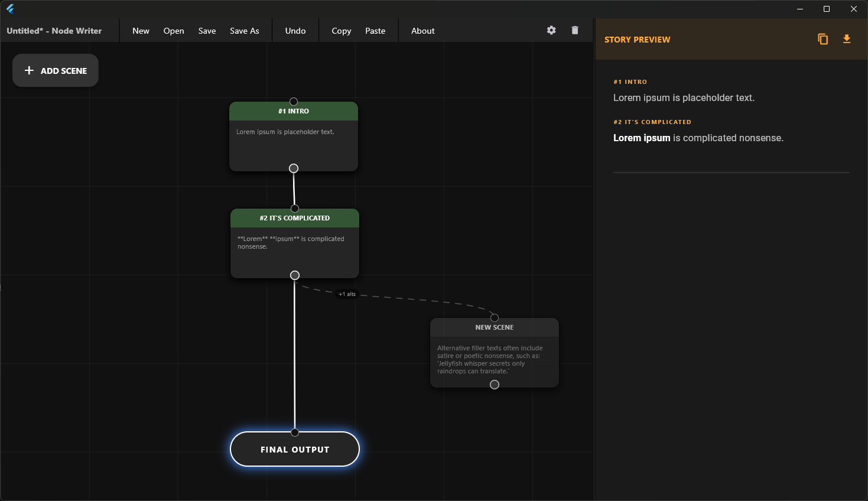The height and width of the screenshot is (501, 868).
Task: Download the story using export icon
Action: [846, 39]
